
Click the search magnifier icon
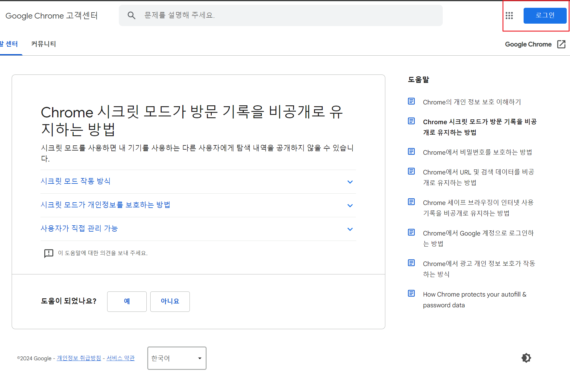[x=131, y=15]
